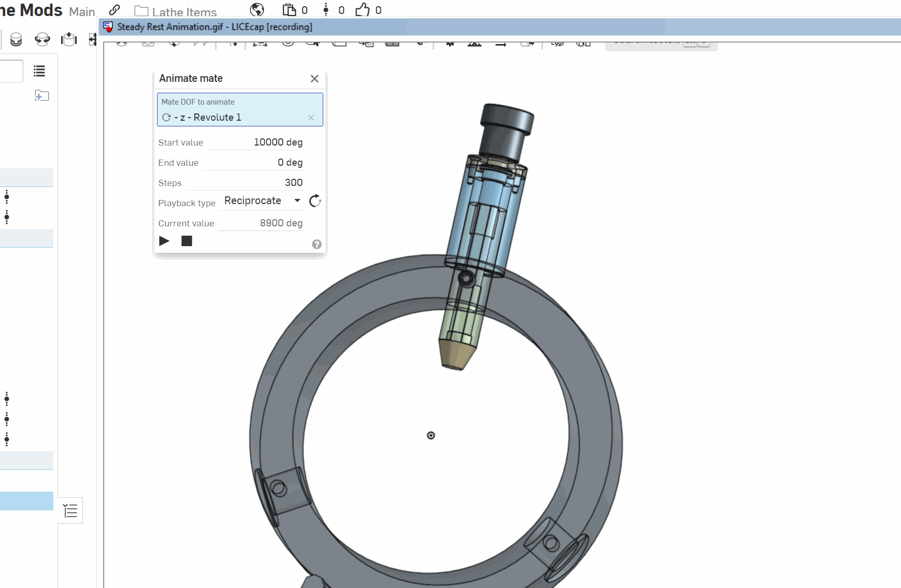Select the tan cone tip of the pin
Image resolution: width=901 pixels, height=588 pixels.
point(457,355)
